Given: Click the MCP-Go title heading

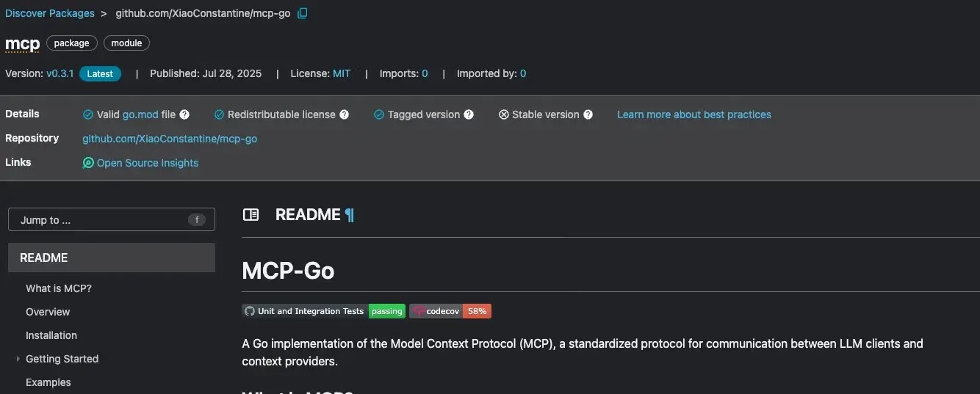Looking at the screenshot, I should point(288,271).
